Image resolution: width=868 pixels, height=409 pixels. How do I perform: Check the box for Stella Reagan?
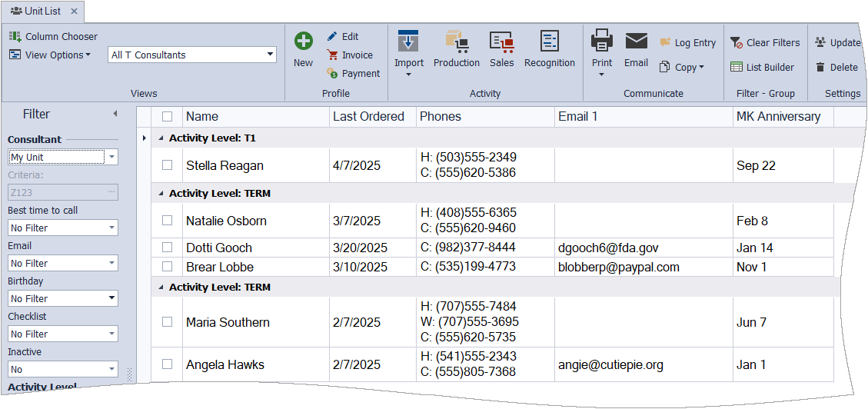pyautogui.click(x=167, y=165)
